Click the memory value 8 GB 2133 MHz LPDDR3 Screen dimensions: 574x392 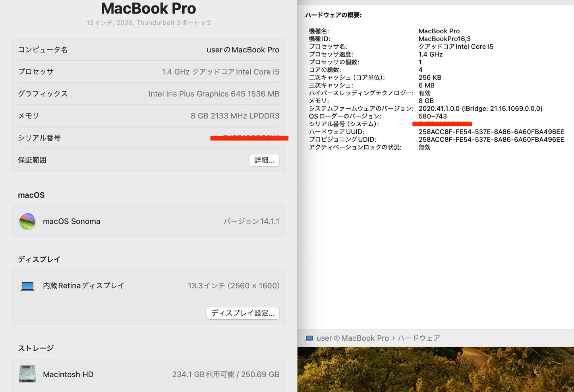tap(235, 116)
